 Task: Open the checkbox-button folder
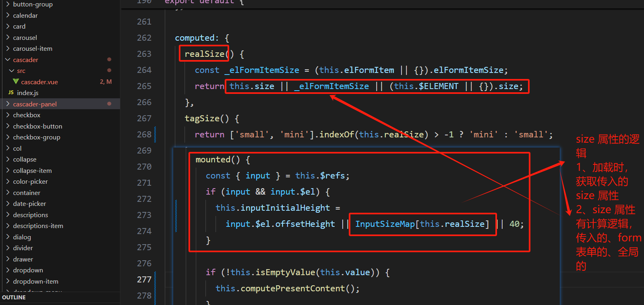point(37,126)
